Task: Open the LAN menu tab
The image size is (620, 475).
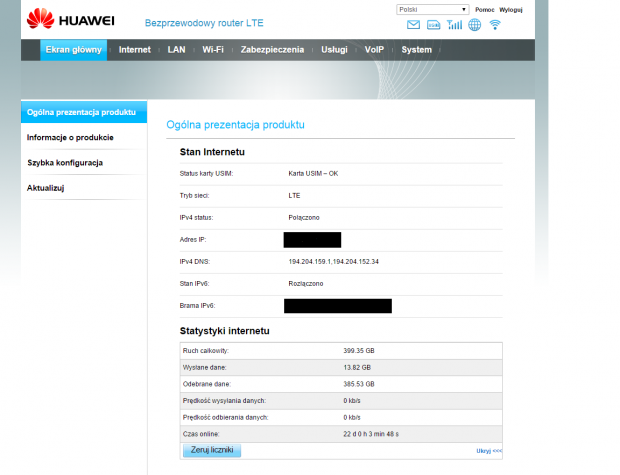Action: tap(176, 49)
